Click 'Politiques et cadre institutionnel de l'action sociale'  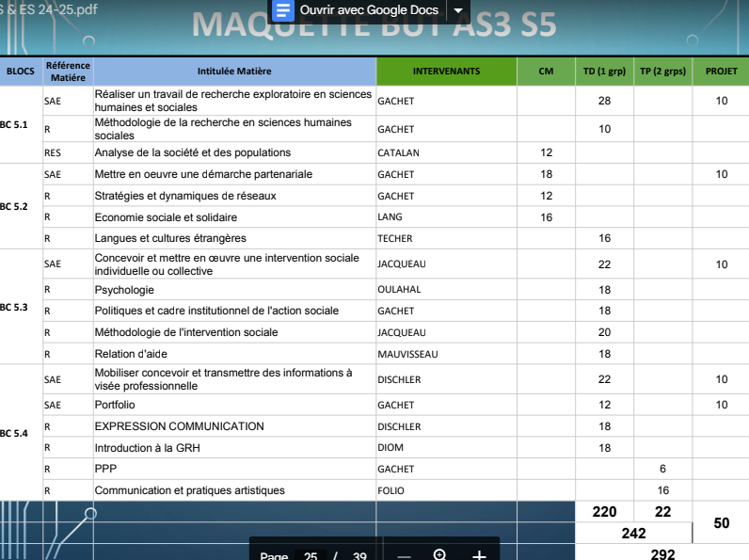click(216, 311)
